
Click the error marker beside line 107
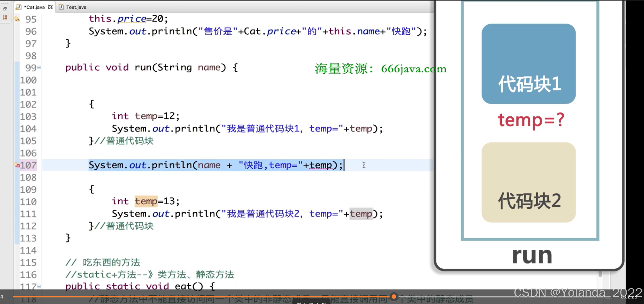[17, 165]
